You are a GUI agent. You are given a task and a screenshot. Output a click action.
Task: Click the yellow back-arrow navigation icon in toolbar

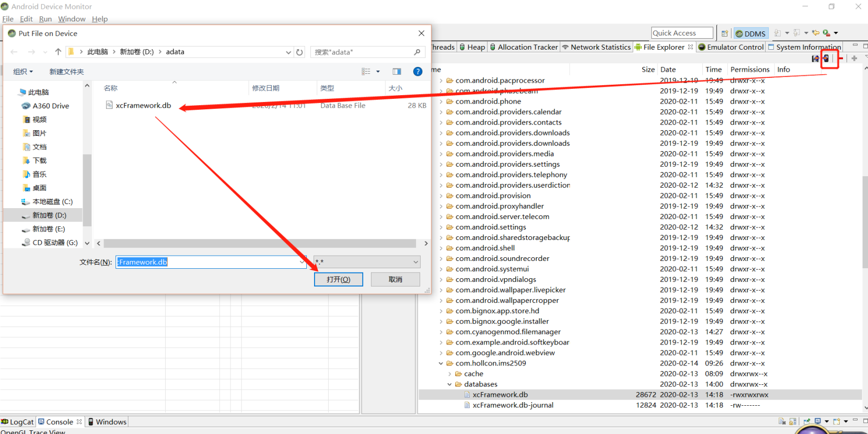click(816, 33)
